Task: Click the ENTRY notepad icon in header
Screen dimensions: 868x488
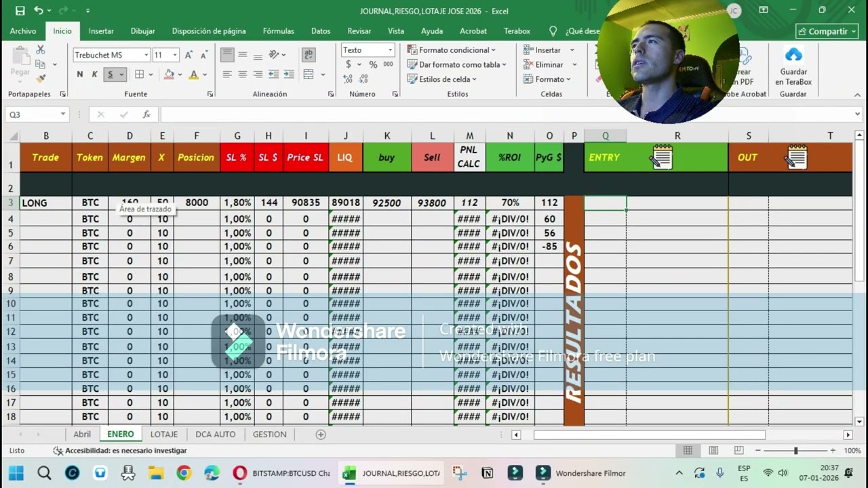Action: 661,157
